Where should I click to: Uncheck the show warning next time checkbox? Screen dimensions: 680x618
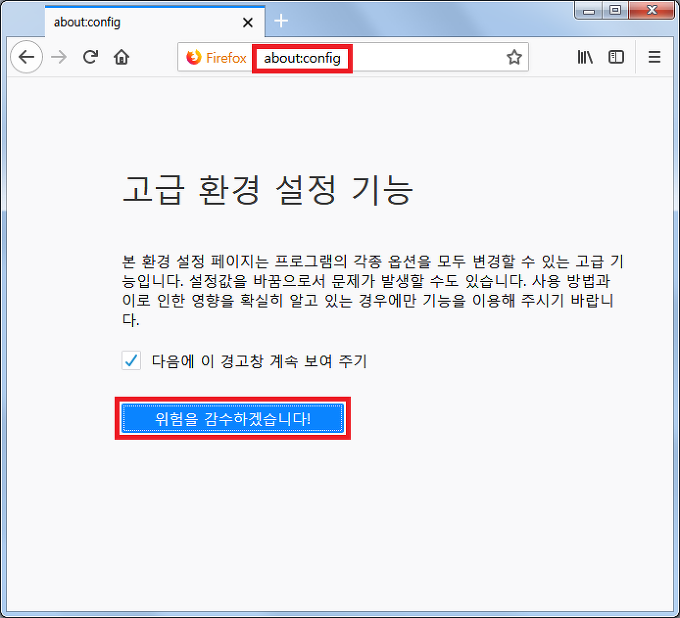(131, 360)
